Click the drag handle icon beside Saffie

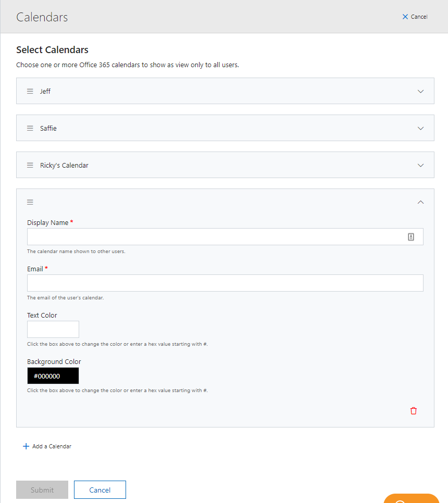30,128
